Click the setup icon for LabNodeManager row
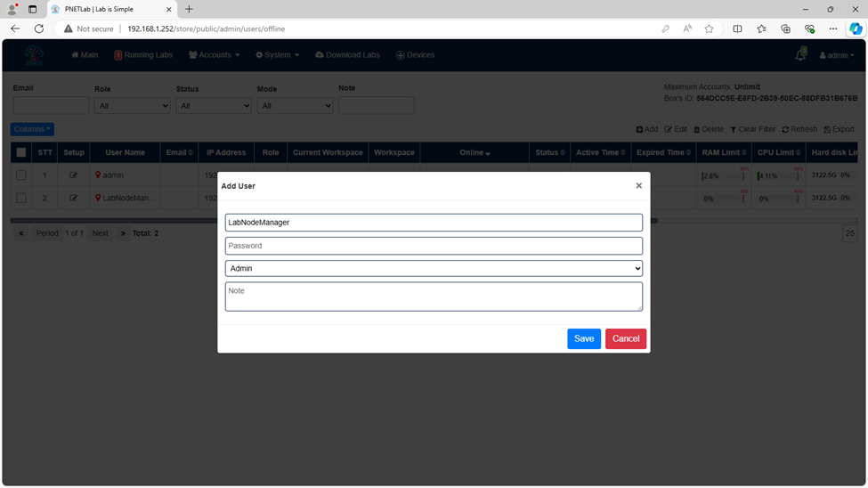Screen dimensions: 868x488 coord(73,198)
